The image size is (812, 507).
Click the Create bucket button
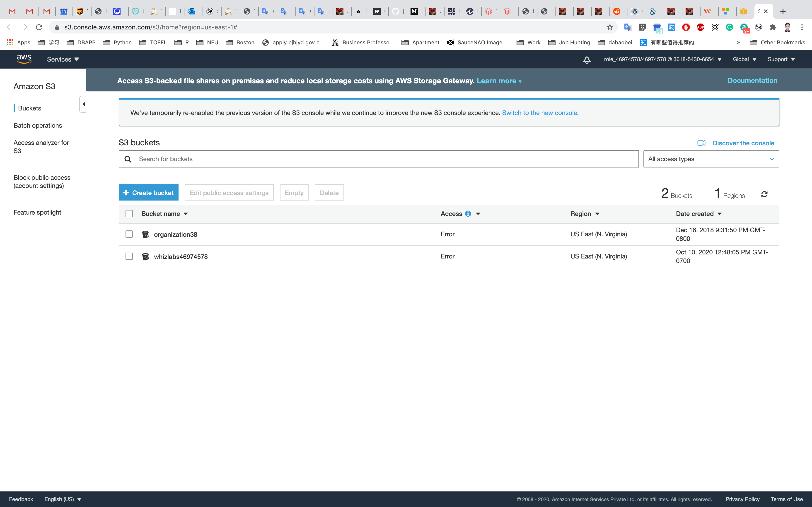click(148, 192)
